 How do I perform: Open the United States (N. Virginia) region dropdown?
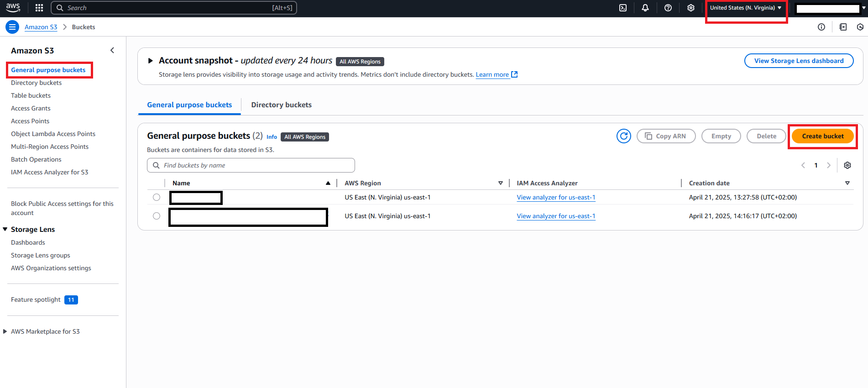pos(746,8)
